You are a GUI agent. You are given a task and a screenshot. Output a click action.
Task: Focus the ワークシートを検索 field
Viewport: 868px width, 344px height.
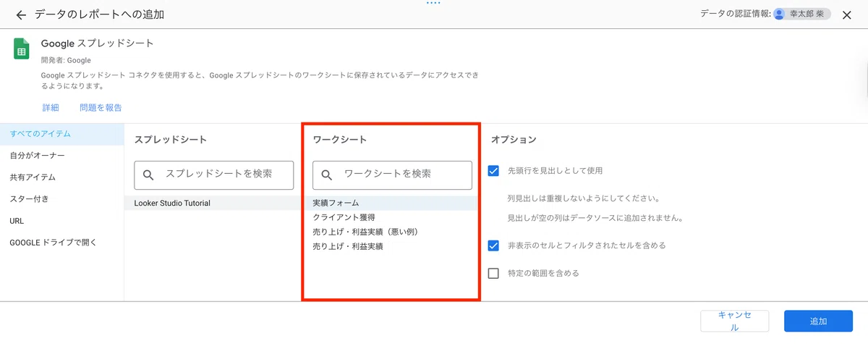392,175
